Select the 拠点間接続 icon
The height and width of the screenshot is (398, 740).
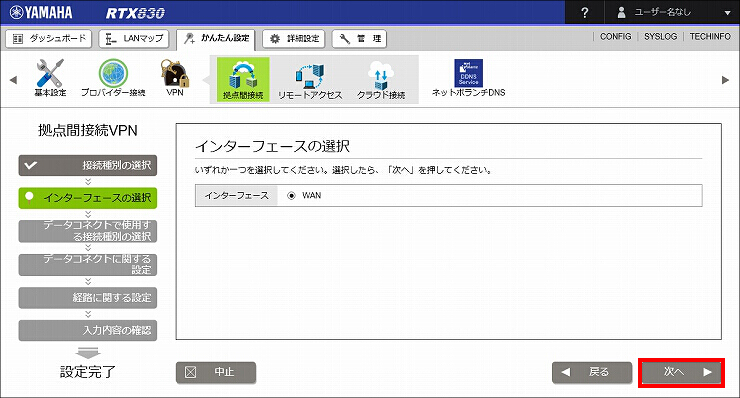click(243, 79)
